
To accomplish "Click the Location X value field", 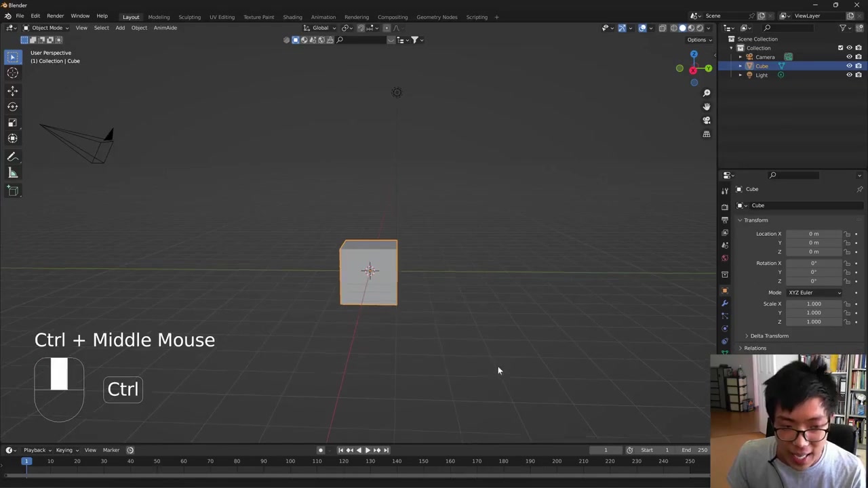I will pyautogui.click(x=813, y=234).
